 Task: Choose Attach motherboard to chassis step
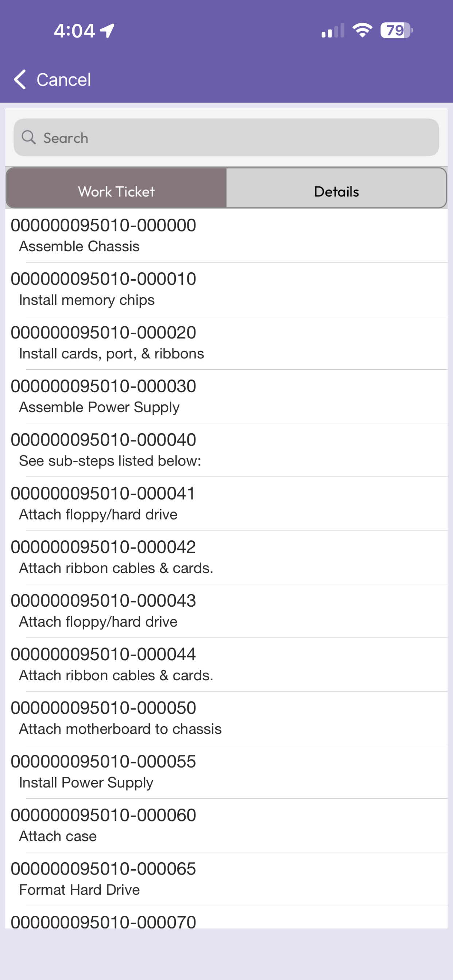point(226,718)
